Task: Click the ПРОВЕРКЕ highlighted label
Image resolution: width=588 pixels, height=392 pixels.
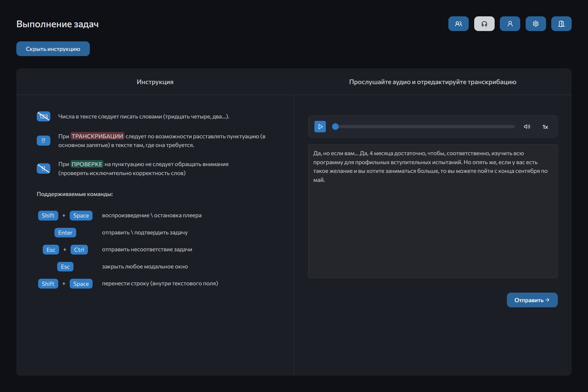Action: pyautogui.click(x=87, y=164)
